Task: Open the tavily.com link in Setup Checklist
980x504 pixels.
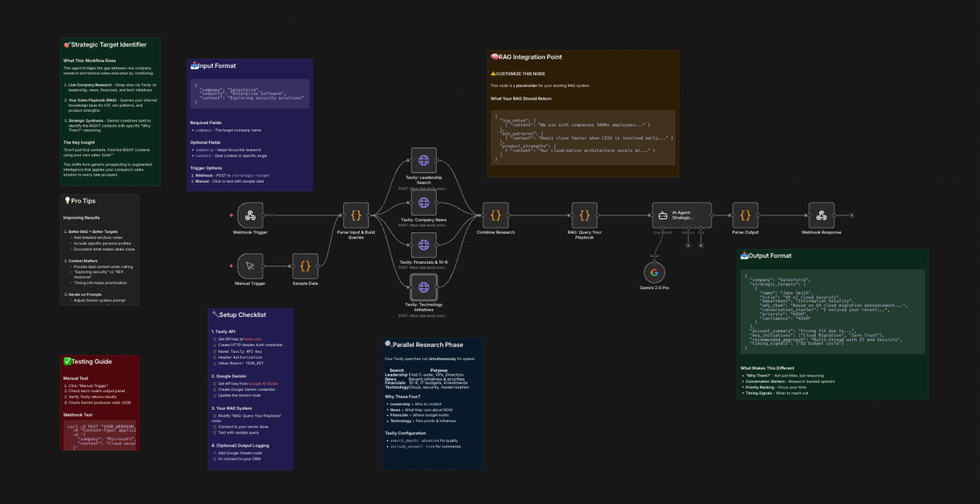Action: point(252,339)
